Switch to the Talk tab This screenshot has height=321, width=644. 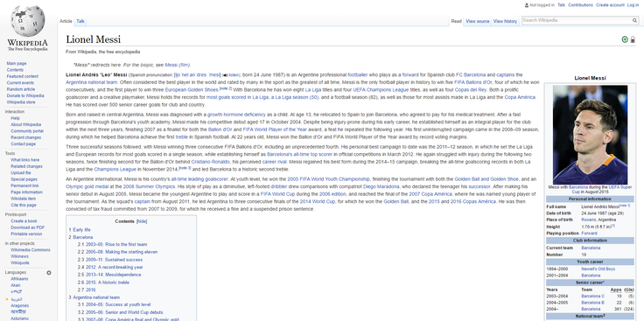[80, 21]
